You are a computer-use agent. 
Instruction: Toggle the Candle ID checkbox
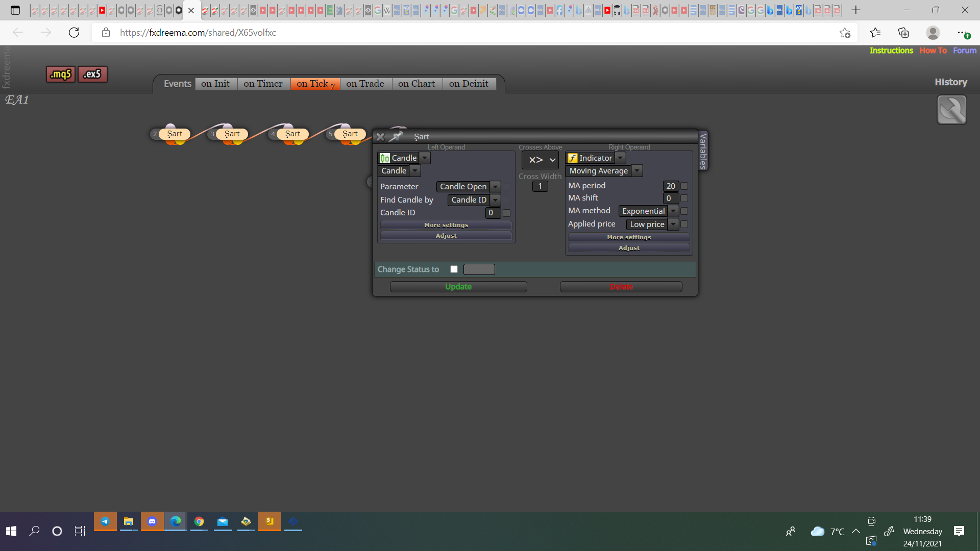click(506, 213)
